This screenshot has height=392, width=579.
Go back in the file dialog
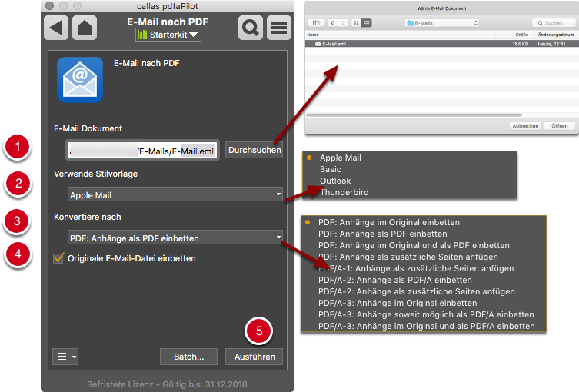click(x=333, y=23)
